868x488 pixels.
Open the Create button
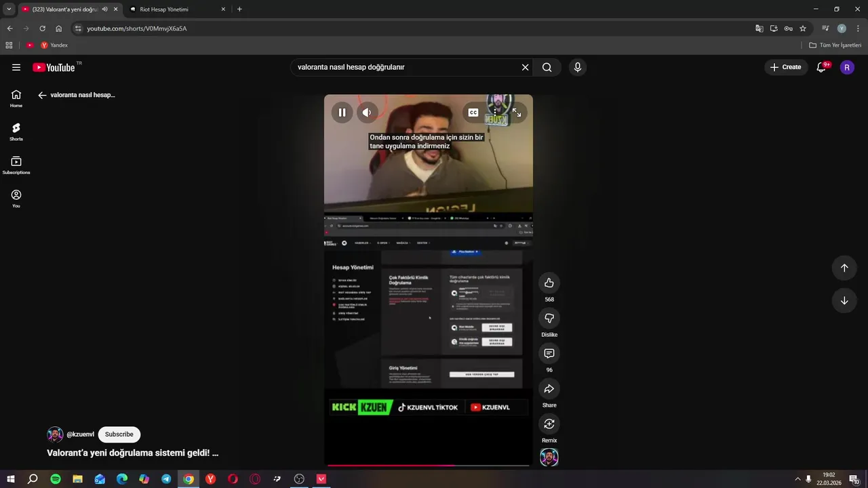coord(786,67)
